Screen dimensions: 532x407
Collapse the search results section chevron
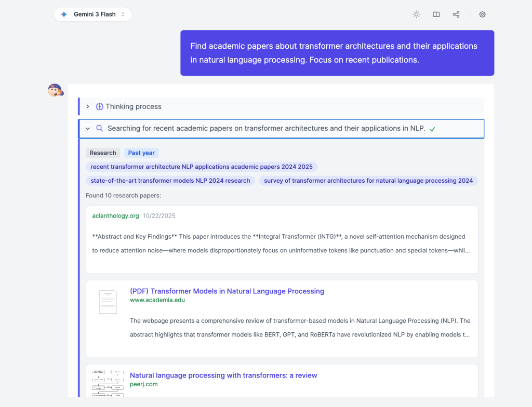tap(88, 128)
